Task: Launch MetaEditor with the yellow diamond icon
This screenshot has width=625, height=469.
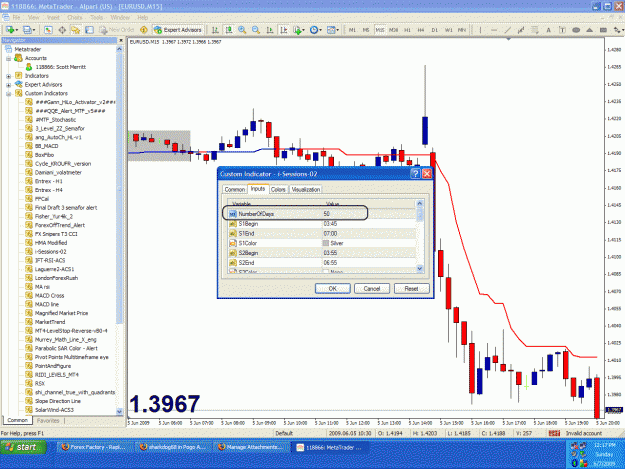Action: pos(144,30)
